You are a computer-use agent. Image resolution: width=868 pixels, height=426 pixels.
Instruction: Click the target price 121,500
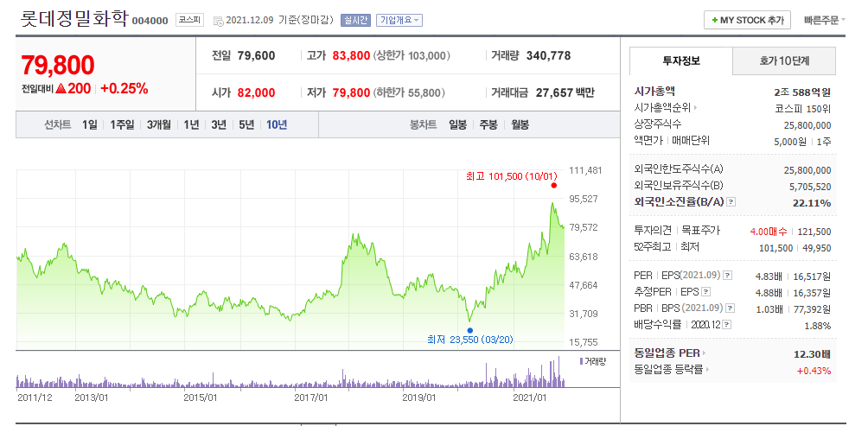coord(814,232)
